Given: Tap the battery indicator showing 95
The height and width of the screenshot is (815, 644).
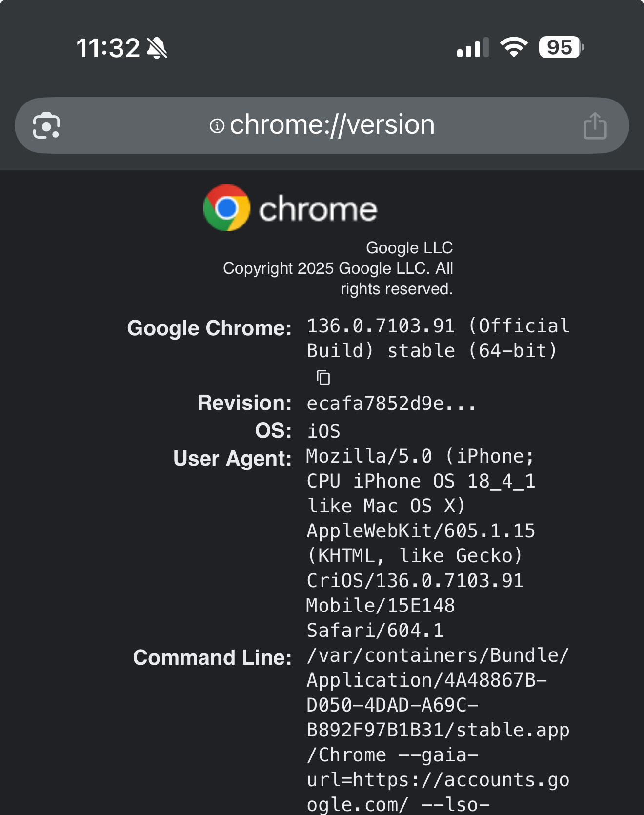Looking at the screenshot, I should tap(561, 47).
